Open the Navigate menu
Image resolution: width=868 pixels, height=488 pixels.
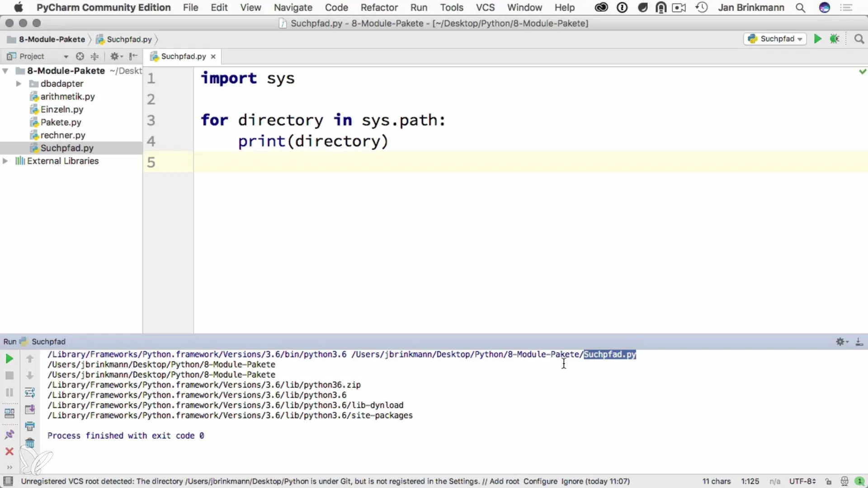(x=293, y=8)
